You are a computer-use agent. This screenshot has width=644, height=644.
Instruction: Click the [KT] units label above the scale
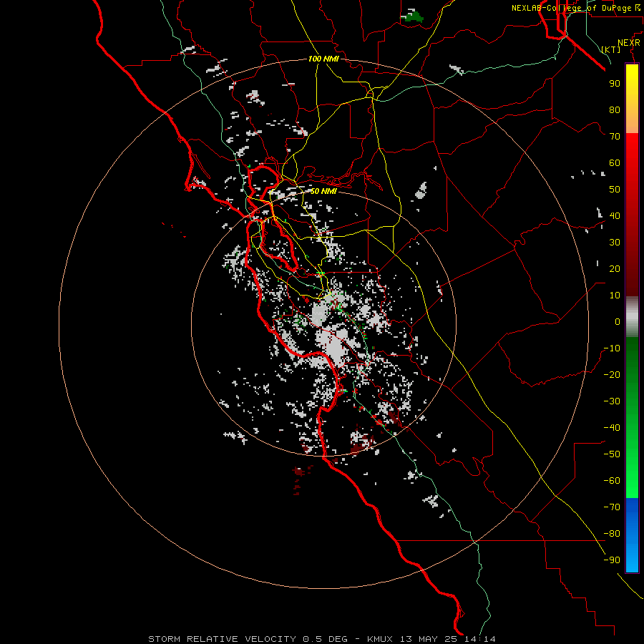pyautogui.click(x=611, y=49)
